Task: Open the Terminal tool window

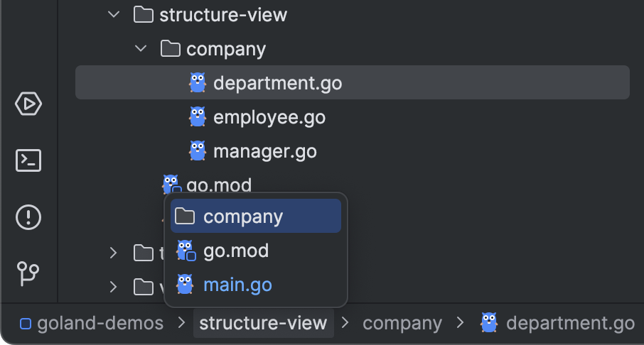Action: tap(28, 160)
